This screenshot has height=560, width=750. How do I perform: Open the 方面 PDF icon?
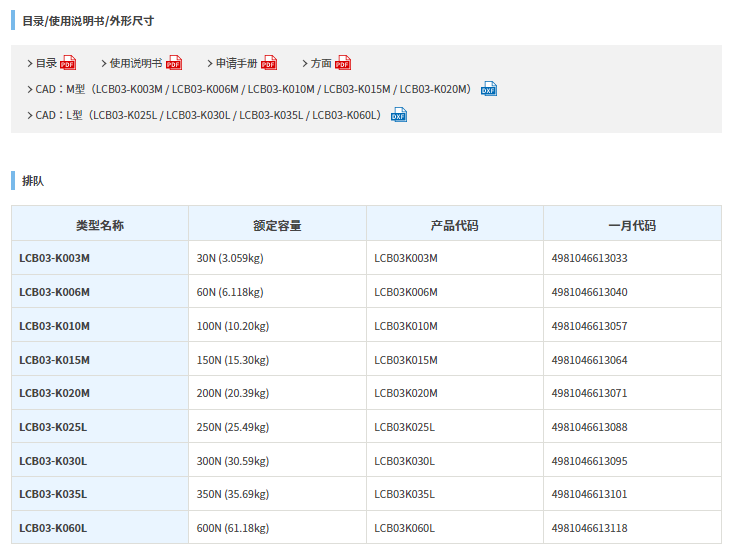click(x=343, y=63)
